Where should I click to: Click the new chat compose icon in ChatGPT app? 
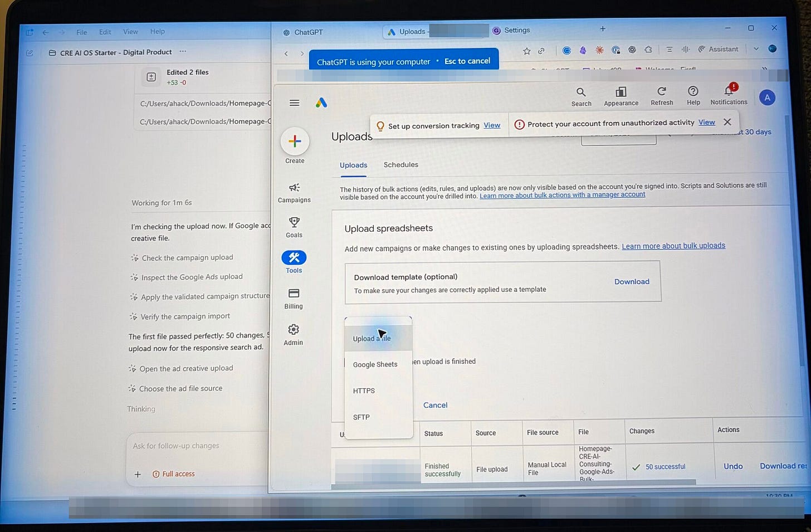point(30,53)
